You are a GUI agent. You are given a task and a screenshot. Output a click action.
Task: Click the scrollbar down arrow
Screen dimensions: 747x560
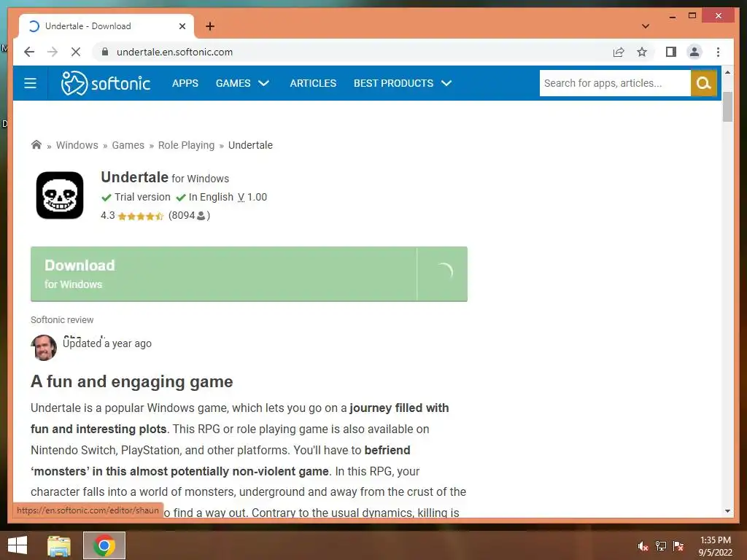click(727, 511)
